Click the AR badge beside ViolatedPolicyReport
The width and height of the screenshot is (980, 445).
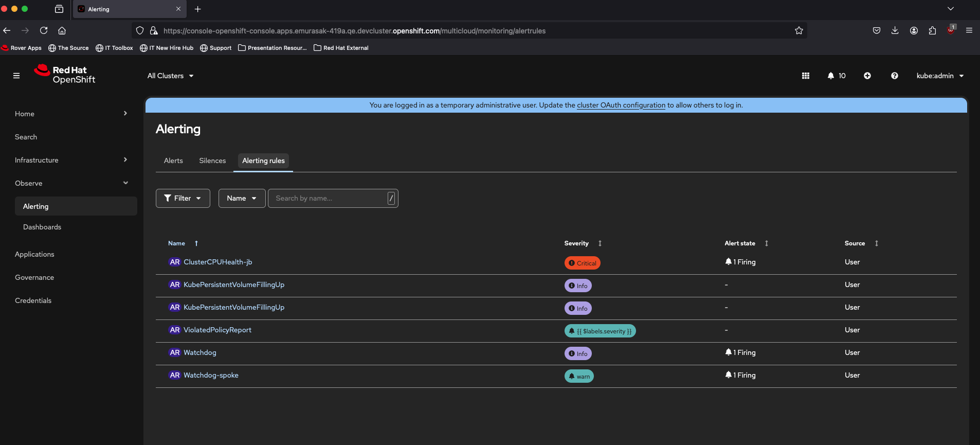[175, 330]
